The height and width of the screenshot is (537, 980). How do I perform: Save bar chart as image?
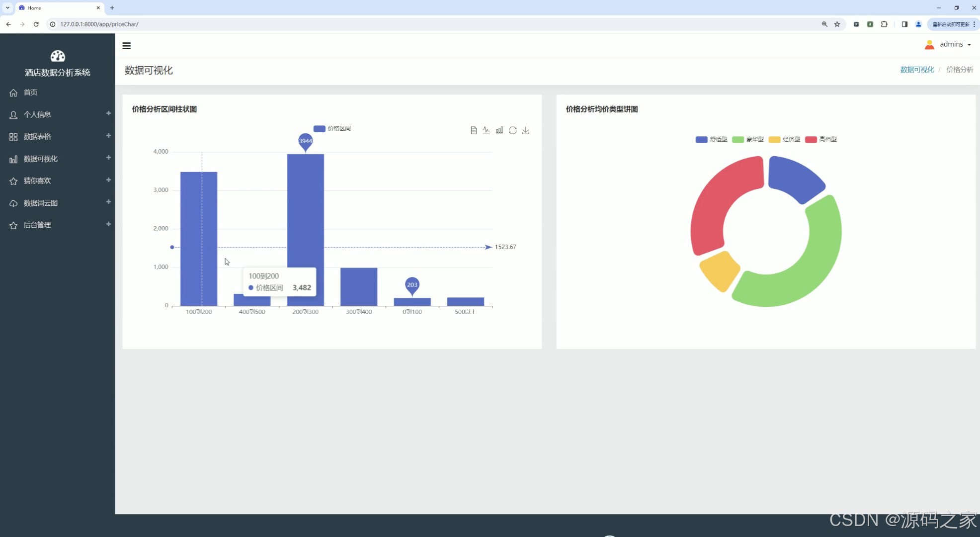(526, 130)
